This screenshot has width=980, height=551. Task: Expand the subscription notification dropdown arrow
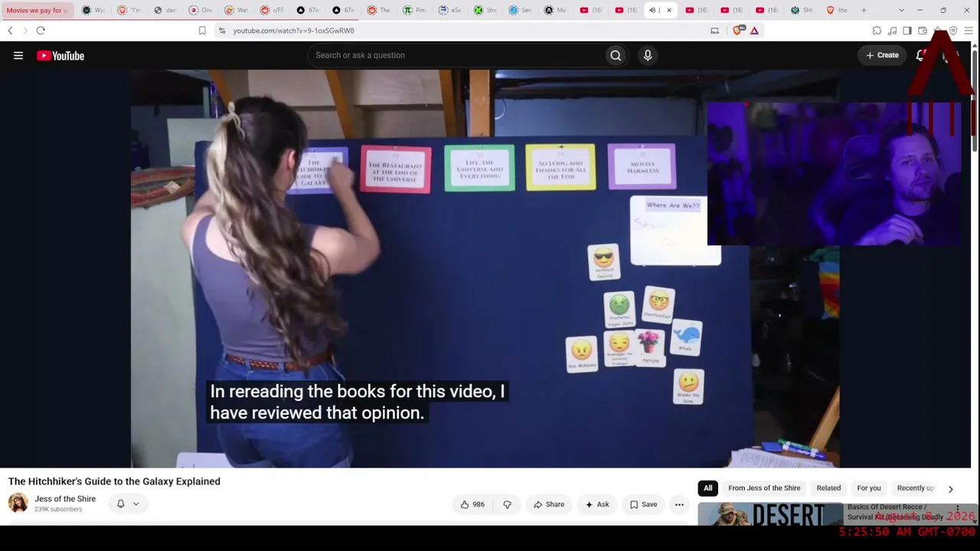pos(136,504)
